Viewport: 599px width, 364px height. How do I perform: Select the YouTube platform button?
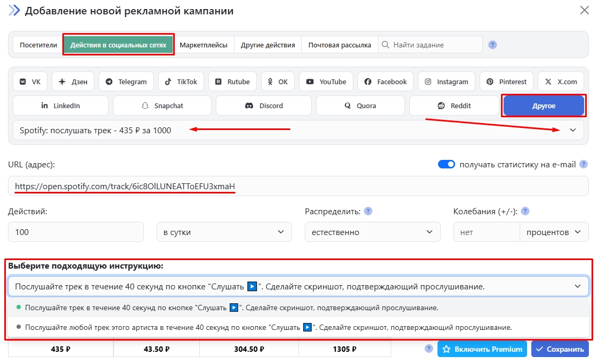(326, 82)
